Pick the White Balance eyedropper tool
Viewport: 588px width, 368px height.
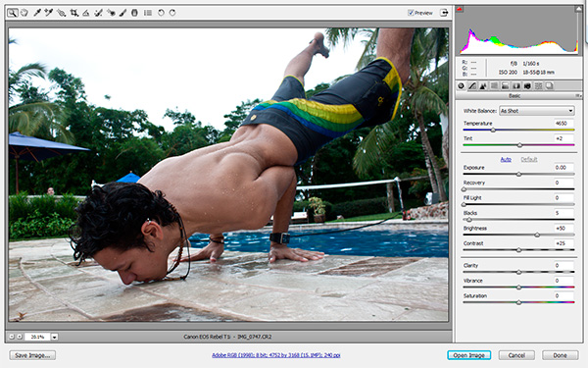click(37, 13)
